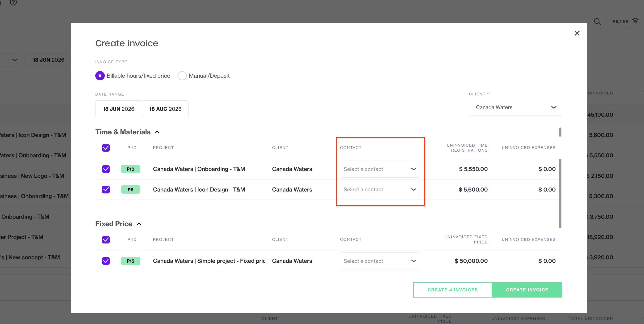This screenshot has height=324, width=644.
Task: Open the end date 18 AUG 2026 picker
Action: click(165, 109)
